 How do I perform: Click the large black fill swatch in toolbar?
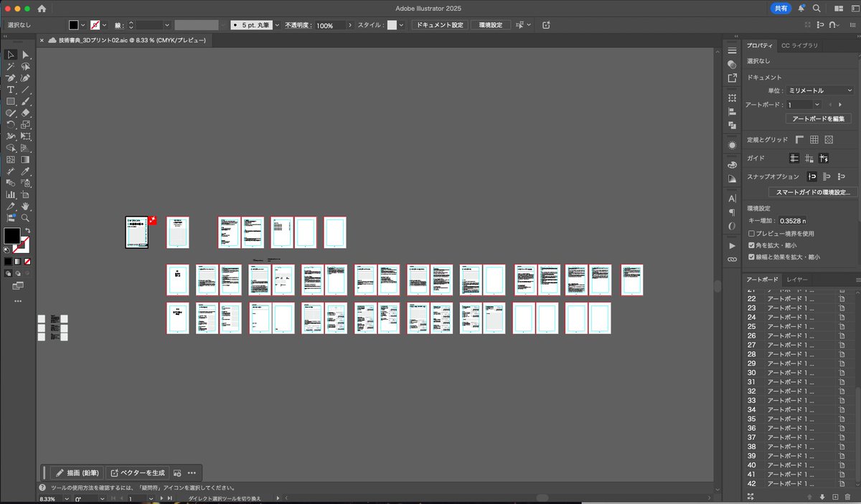point(11,236)
